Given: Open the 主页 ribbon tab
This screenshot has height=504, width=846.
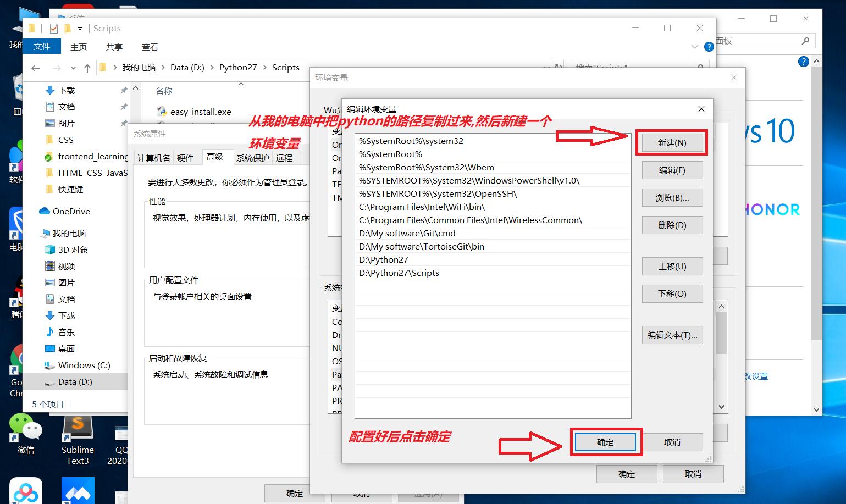Looking at the screenshot, I should tap(79, 47).
